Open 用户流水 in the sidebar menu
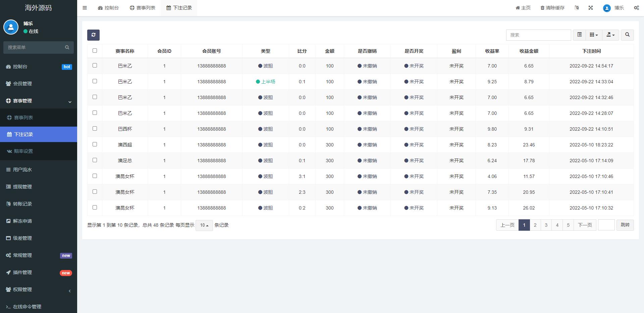Viewport: 644px width, 313px height. 22,170
